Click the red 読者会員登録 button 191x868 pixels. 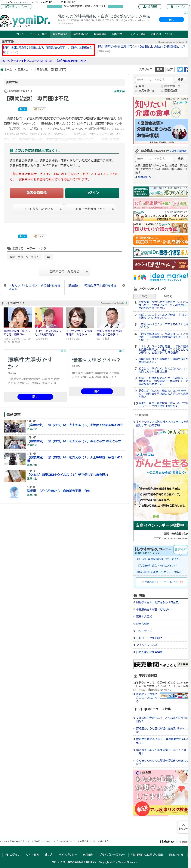coord(36,193)
